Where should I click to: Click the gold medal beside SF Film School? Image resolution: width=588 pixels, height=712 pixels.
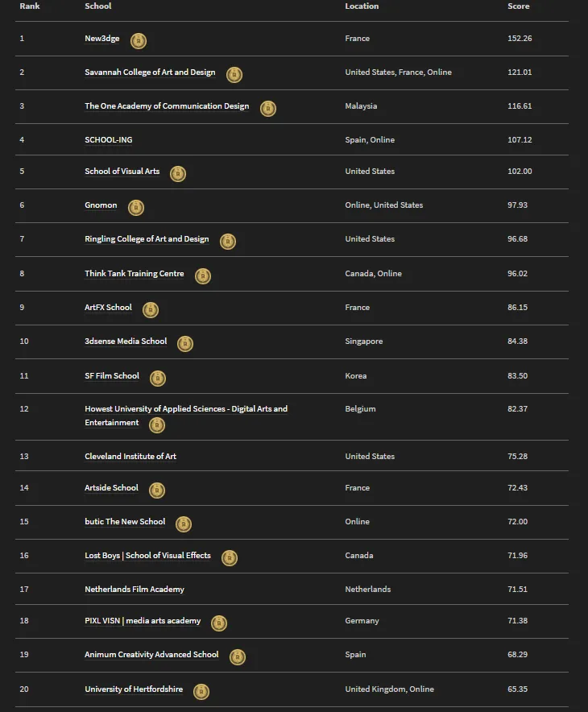point(158,379)
